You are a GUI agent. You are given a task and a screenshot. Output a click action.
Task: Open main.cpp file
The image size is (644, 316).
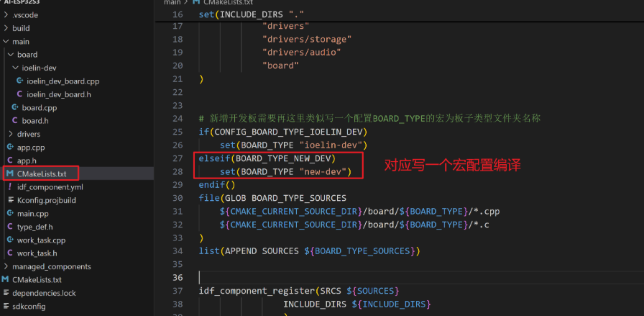[x=32, y=214]
